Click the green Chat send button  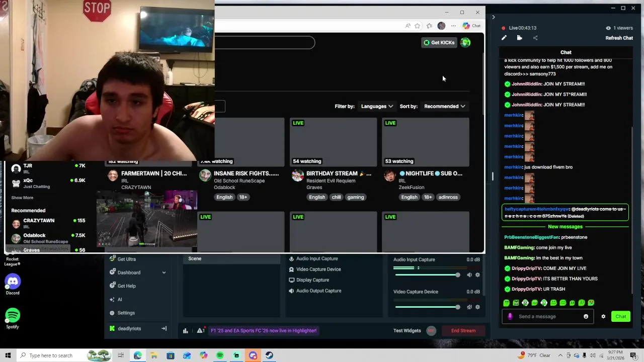click(620, 316)
